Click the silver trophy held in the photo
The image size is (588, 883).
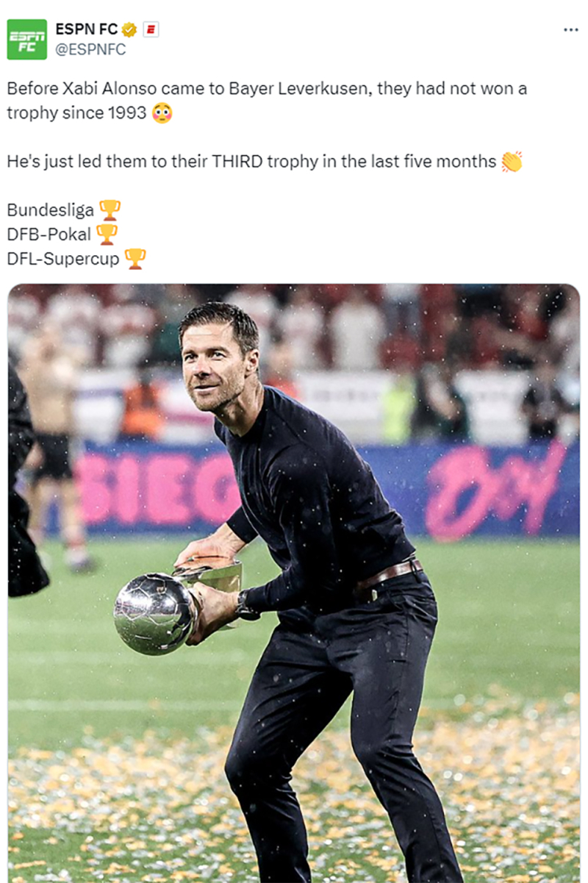[x=156, y=613]
